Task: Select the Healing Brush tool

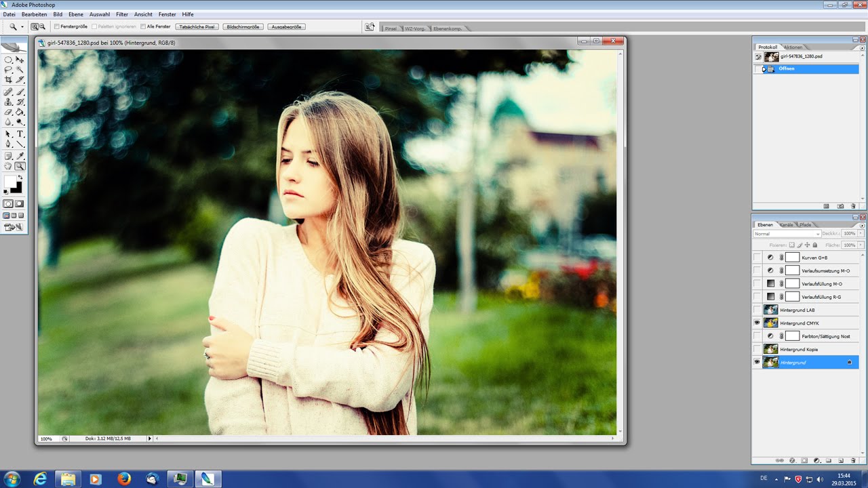Action: point(8,91)
